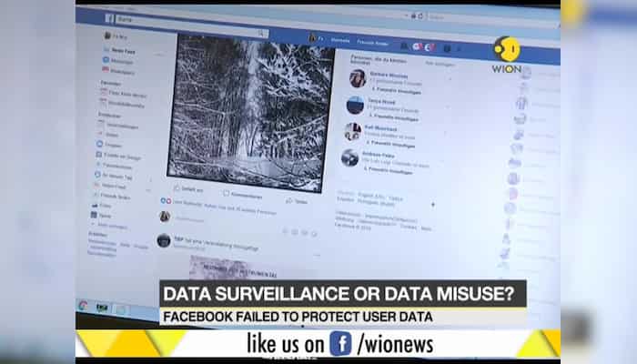The image size is (637, 364).
Task: Click the Facebook search input field
Action: click(x=191, y=25)
